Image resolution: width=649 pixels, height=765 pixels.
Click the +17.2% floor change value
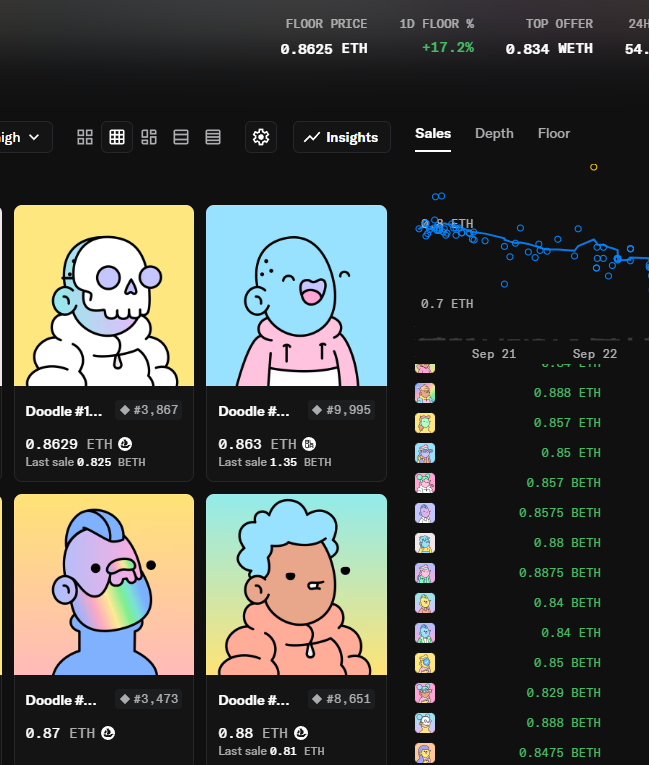[448, 47]
